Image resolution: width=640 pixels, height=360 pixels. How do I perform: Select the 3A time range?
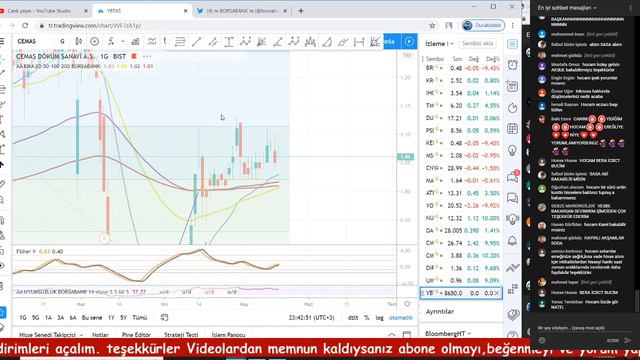[x=60, y=318]
